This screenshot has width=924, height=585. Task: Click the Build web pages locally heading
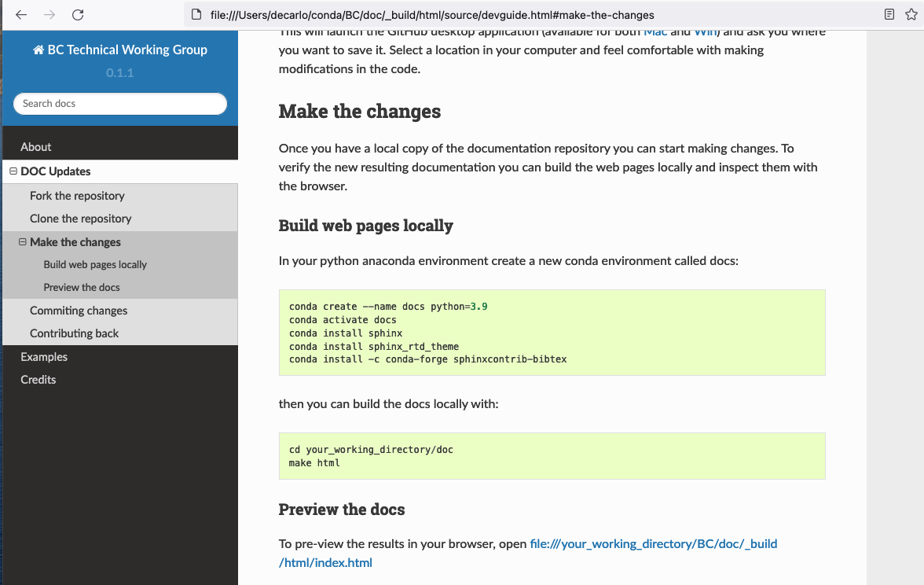coord(366,226)
